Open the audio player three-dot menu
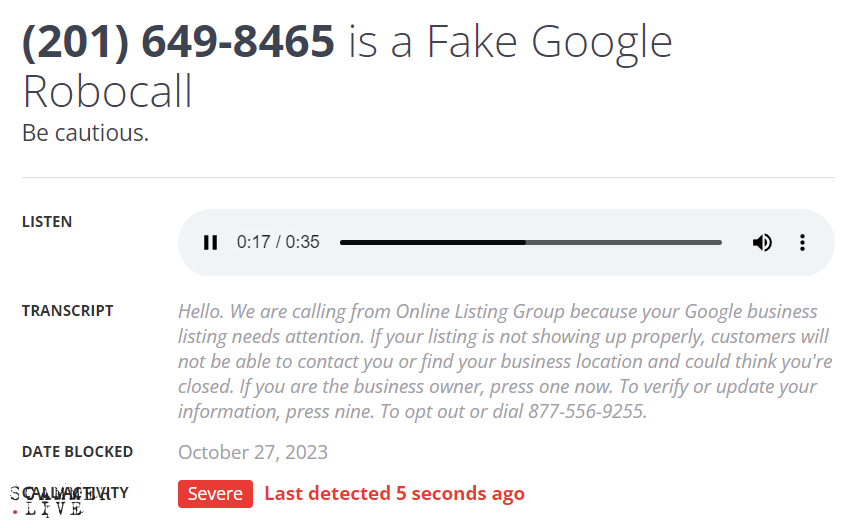 pos(802,242)
